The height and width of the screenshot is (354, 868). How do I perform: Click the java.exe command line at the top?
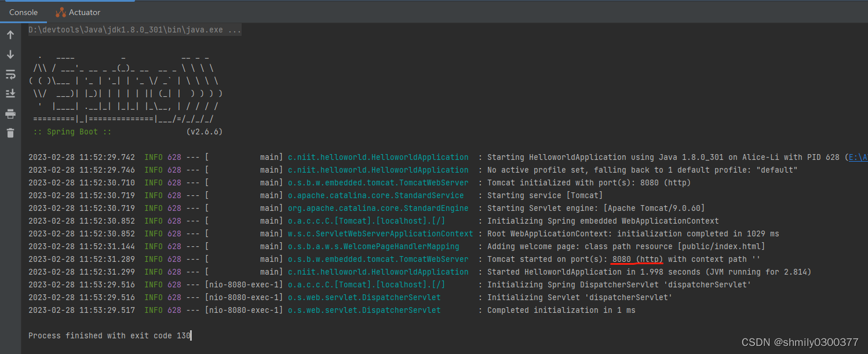pyautogui.click(x=133, y=29)
